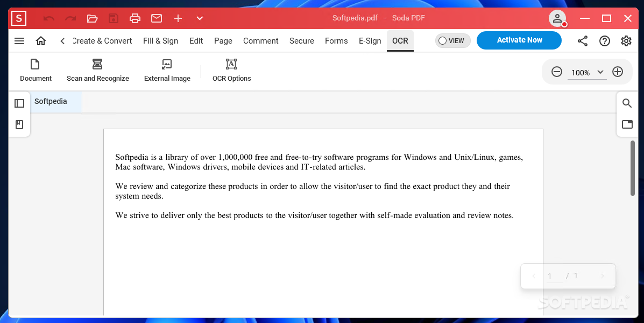Save the document with disk icon
Image resolution: width=644 pixels, height=323 pixels.
coord(114,18)
